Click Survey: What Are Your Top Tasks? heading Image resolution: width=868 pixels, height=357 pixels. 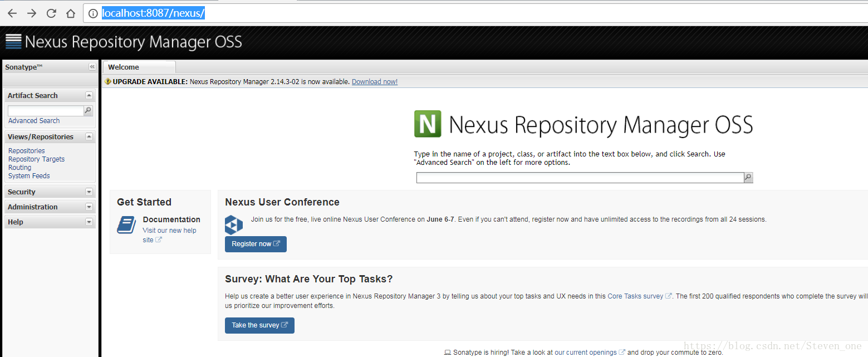(x=309, y=279)
